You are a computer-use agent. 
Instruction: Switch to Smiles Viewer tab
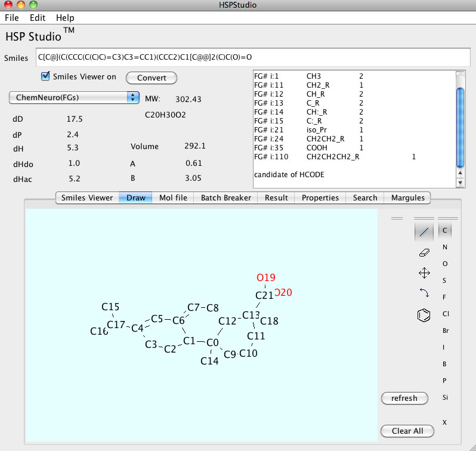click(x=87, y=197)
